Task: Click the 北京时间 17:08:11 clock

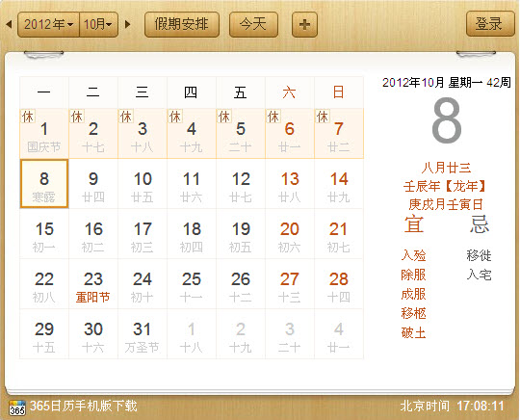Action: pyautogui.click(x=453, y=406)
